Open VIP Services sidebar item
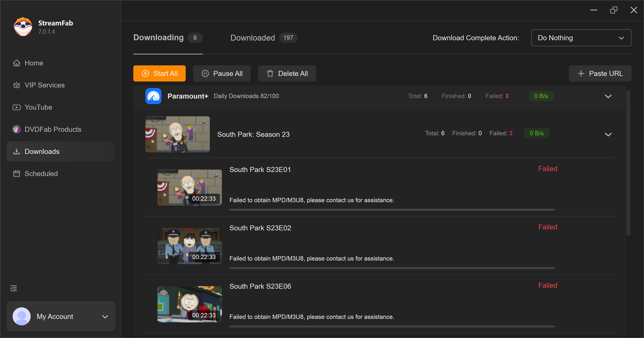The height and width of the screenshot is (338, 644). click(x=44, y=85)
